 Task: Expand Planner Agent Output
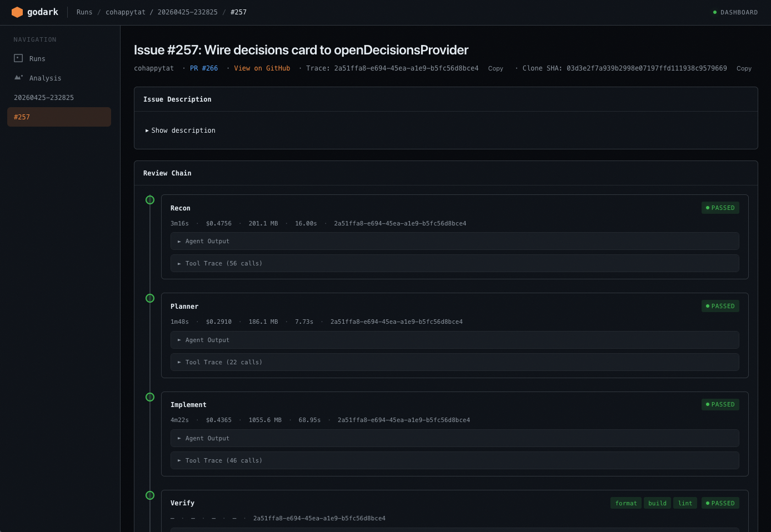[454, 340]
